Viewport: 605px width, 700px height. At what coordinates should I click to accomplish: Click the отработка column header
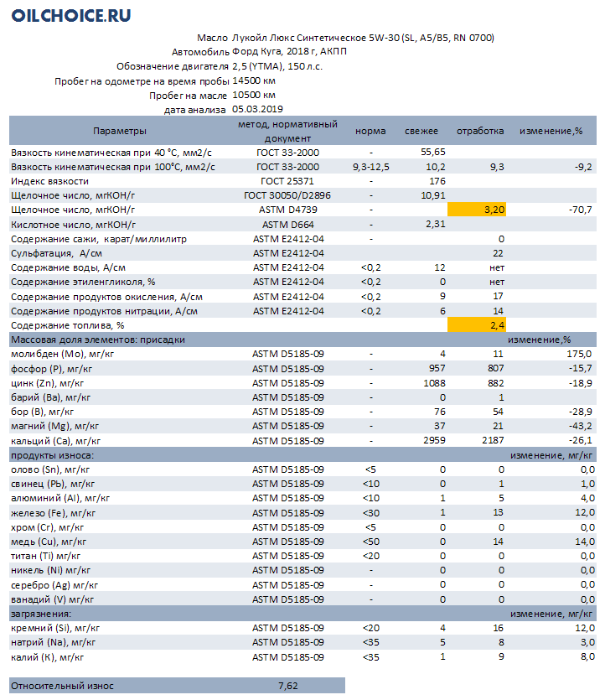tap(480, 131)
